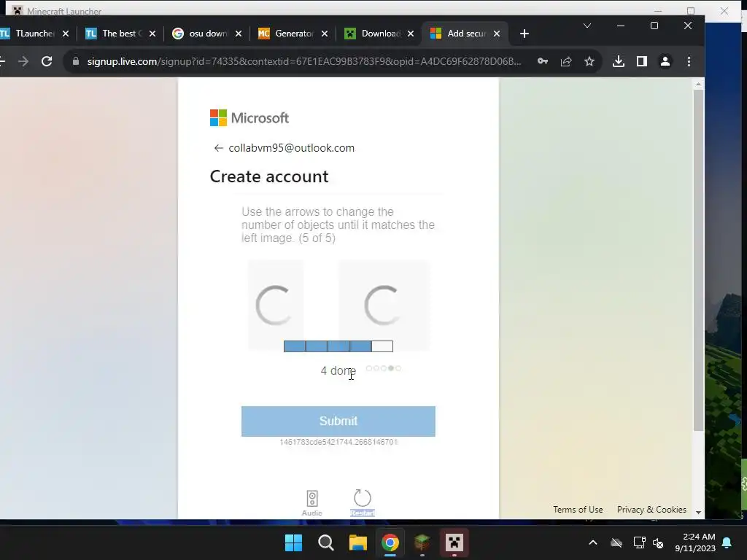Share this page using the share icon
This screenshot has height=560, width=747.
point(566,61)
